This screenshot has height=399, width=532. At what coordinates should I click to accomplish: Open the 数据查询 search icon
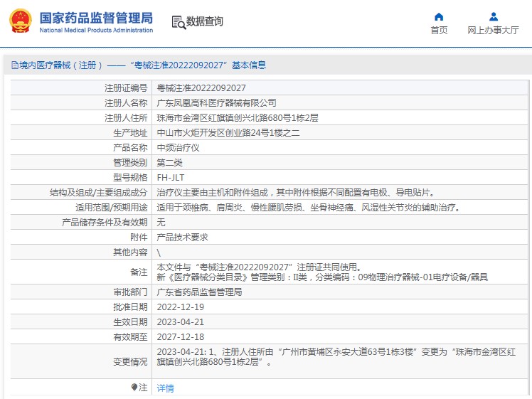tap(179, 22)
